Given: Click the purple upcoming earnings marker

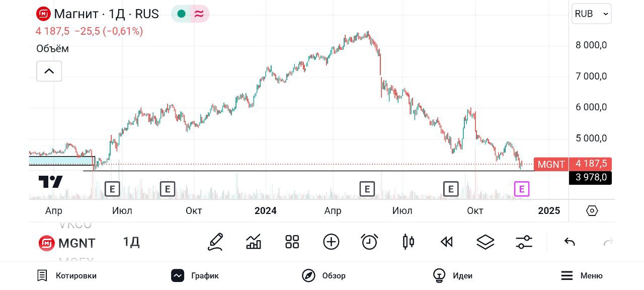Looking at the screenshot, I should click(522, 189).
